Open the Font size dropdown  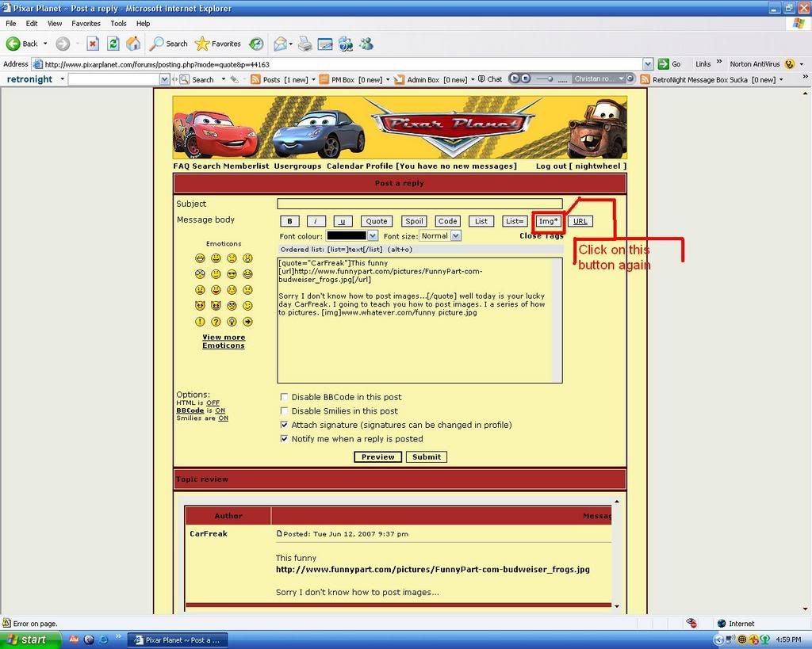(456, 236)
